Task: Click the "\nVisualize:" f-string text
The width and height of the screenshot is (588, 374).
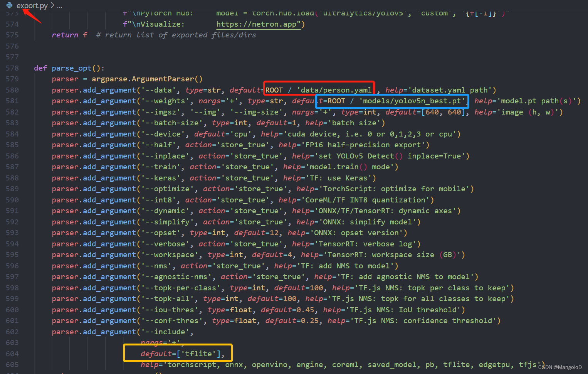Action: tap(154, 24)
